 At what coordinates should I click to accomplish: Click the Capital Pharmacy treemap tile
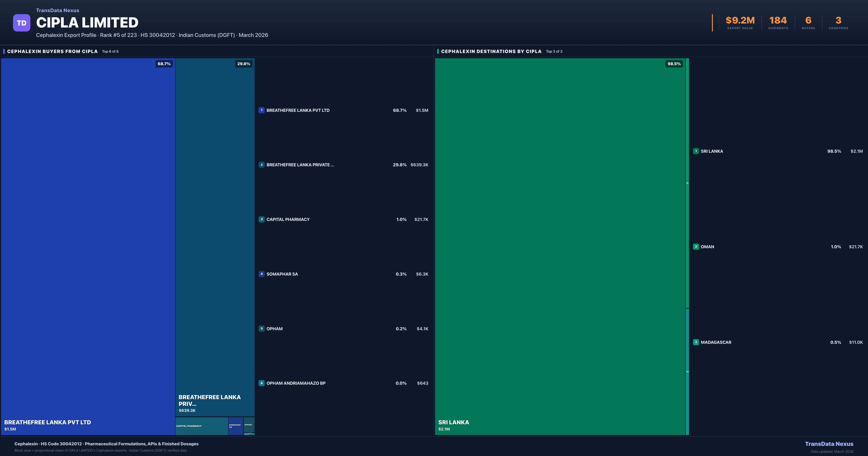[x=201, y=426]
